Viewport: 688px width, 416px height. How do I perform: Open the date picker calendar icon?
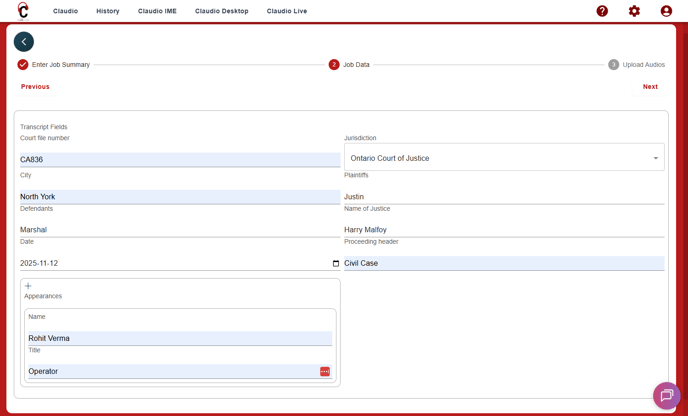[336, 264]
